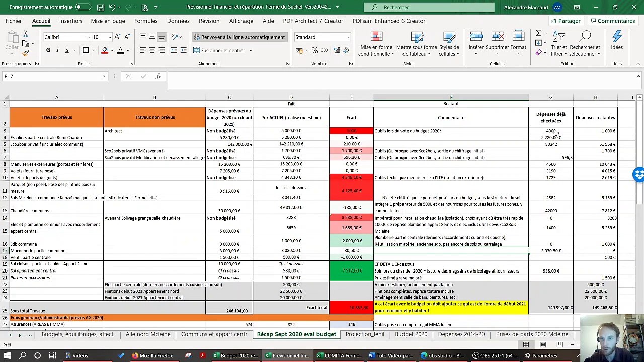
Task: Open Mise en forme conditionnelle menu
Action: pyautogui.click(x=376, y=44)
